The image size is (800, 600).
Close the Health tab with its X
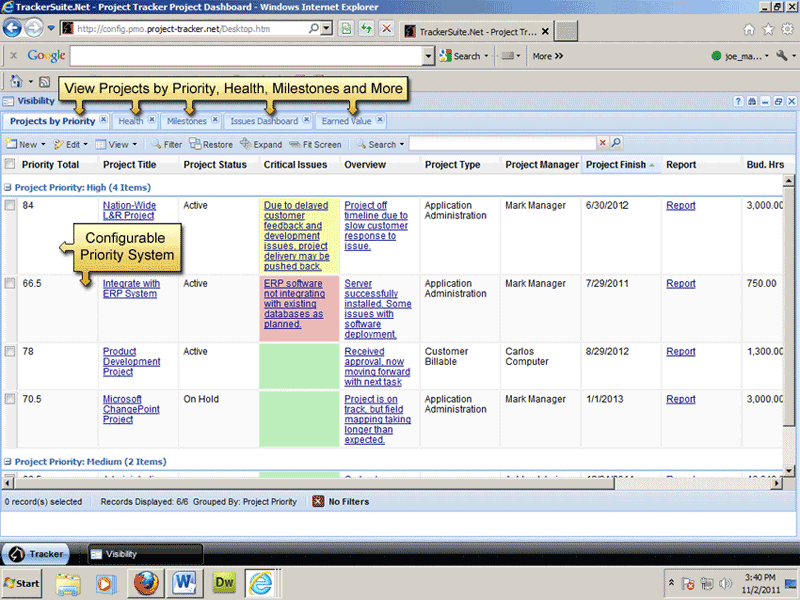point(152,119)
